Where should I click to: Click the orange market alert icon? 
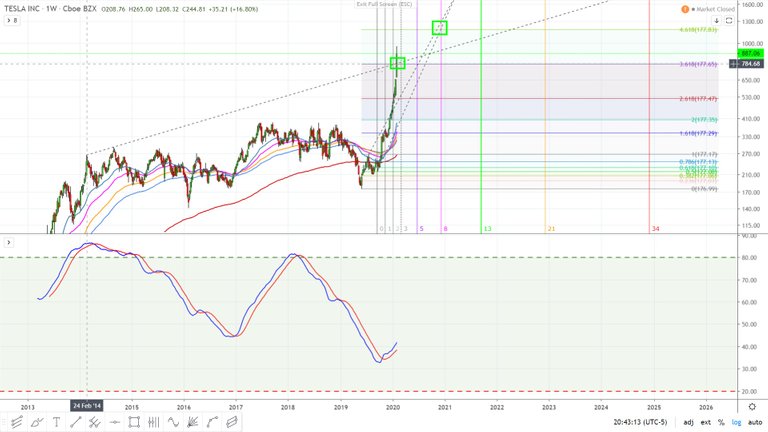(x=685, y=9)
